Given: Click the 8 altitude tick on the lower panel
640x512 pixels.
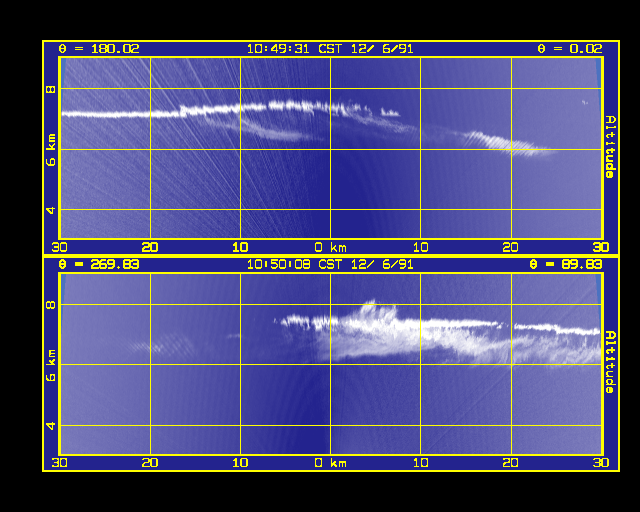Looking at the screenshot, I should [x=51, y=304].
